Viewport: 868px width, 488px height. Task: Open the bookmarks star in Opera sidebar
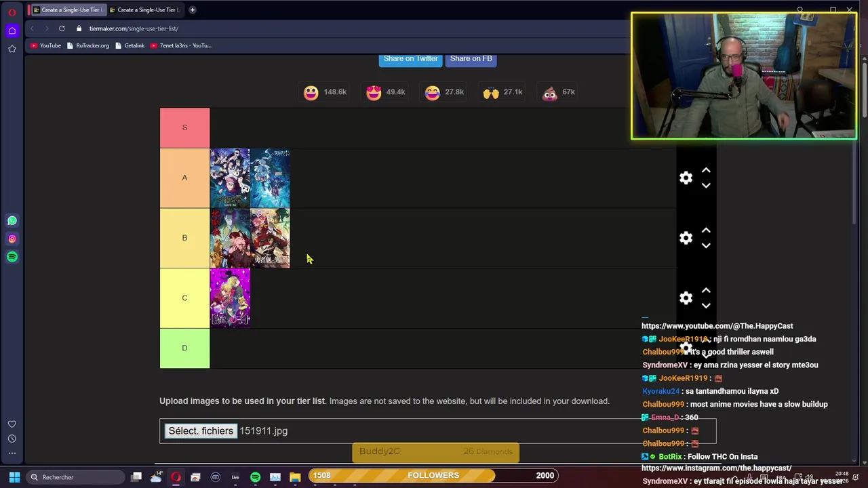pos(12,49)
